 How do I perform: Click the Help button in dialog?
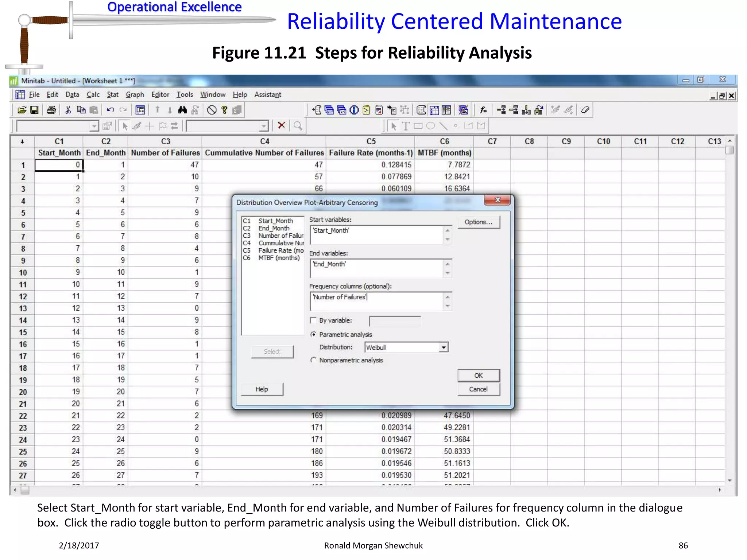point(262,389)
